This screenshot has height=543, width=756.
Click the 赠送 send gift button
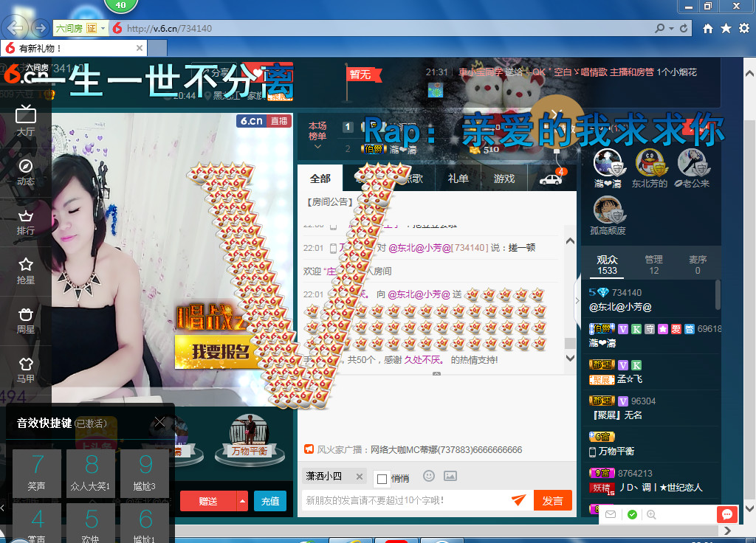(x=208, y=501)
